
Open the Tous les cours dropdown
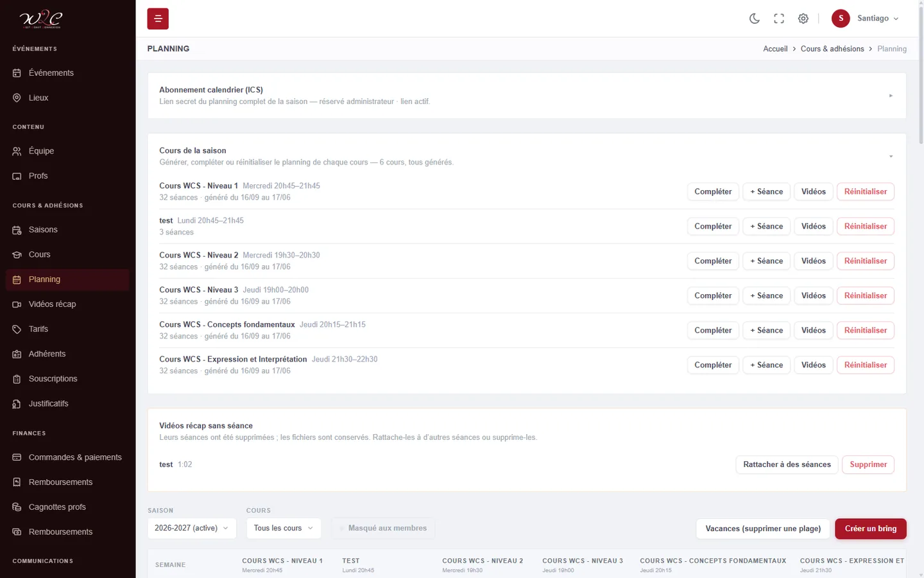click(284, 528)
